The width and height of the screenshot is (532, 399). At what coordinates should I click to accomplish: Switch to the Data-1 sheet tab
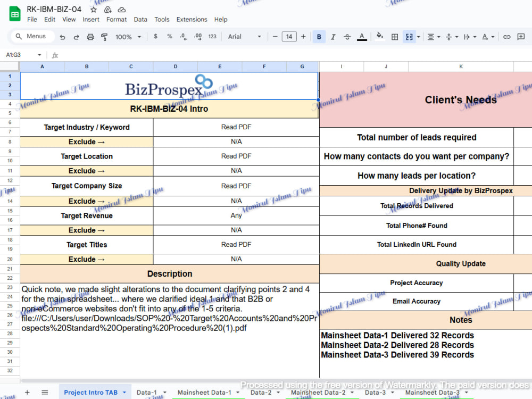147,393
